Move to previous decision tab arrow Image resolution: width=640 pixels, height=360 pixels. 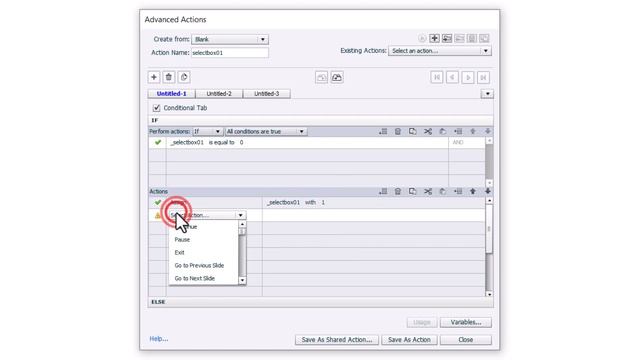[x=452, y=77]
